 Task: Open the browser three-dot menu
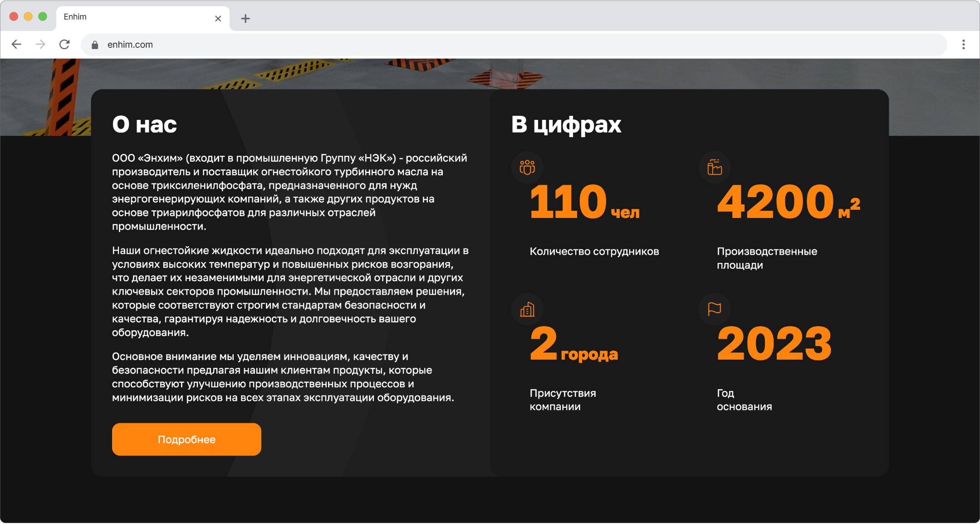pyautogui.click(x=964, y=44)
